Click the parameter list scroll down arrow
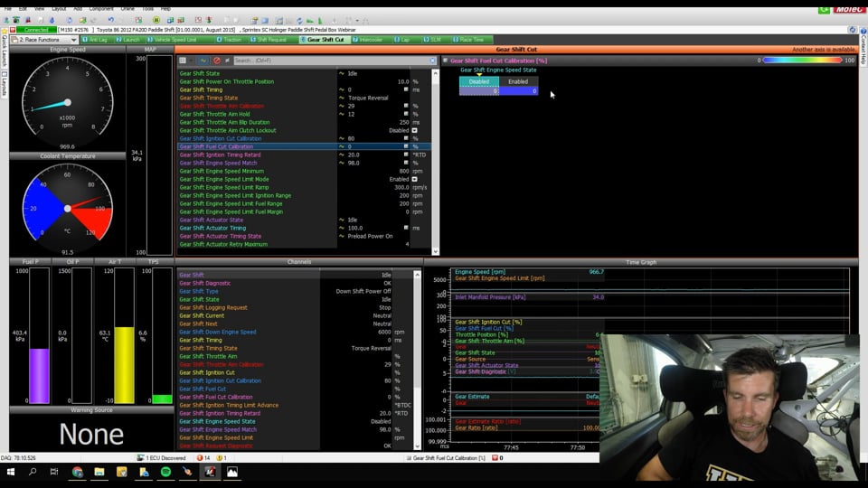 click(x=435, y=252)
